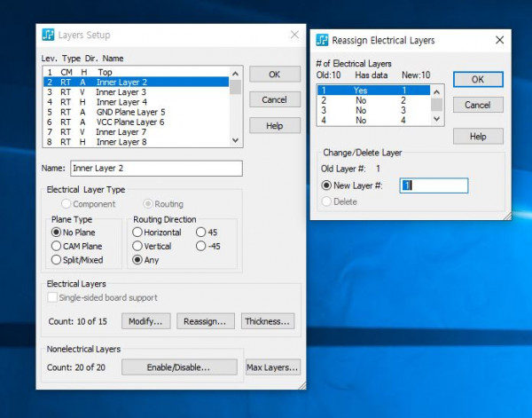Select the CAM Plane option
The image size is (532, 418).
click(57, 246)
